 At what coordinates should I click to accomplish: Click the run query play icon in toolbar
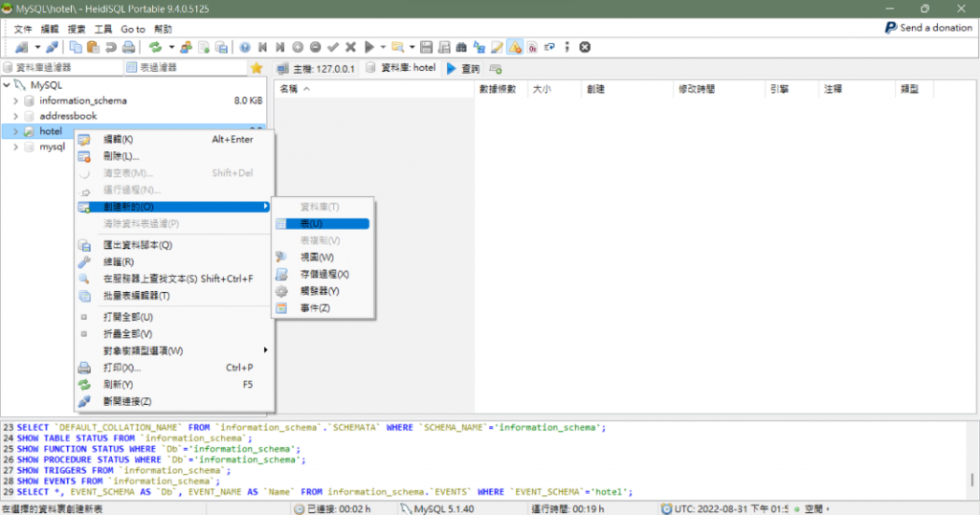(369, 48)
